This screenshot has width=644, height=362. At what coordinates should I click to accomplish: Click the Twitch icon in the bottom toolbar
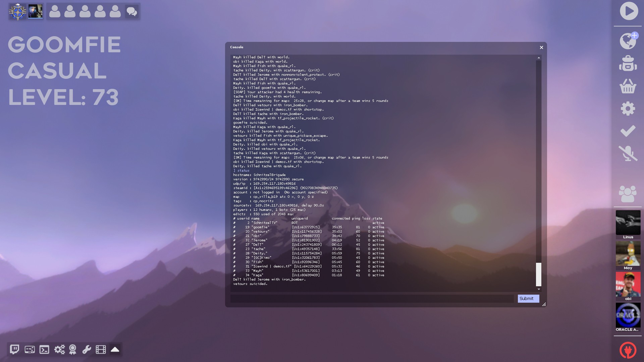(x=14, y=350)
